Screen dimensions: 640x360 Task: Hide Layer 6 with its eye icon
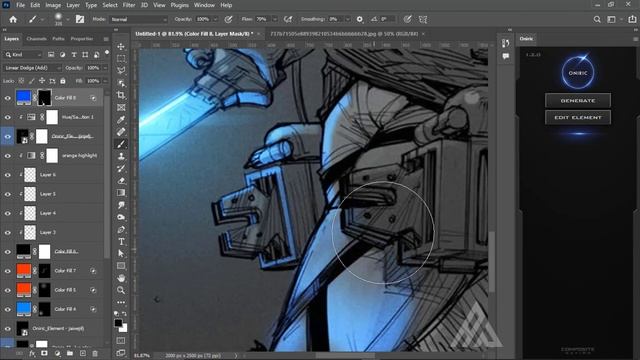[x=7, y=175]
